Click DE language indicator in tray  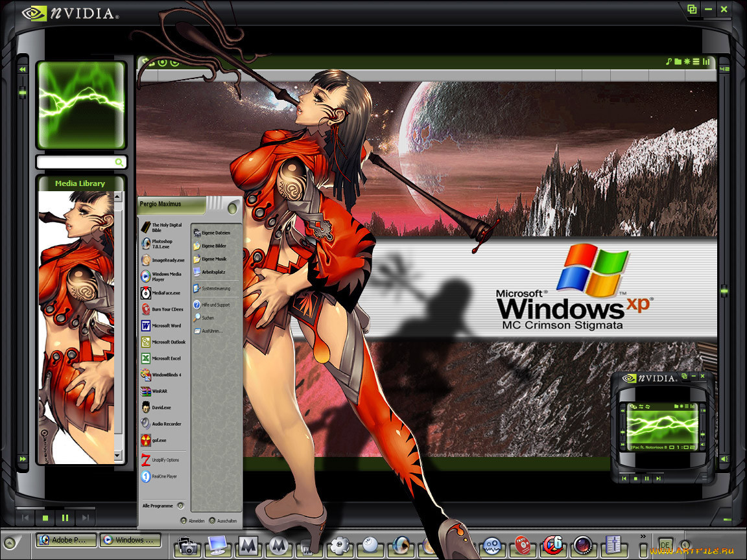click(665, 545)
